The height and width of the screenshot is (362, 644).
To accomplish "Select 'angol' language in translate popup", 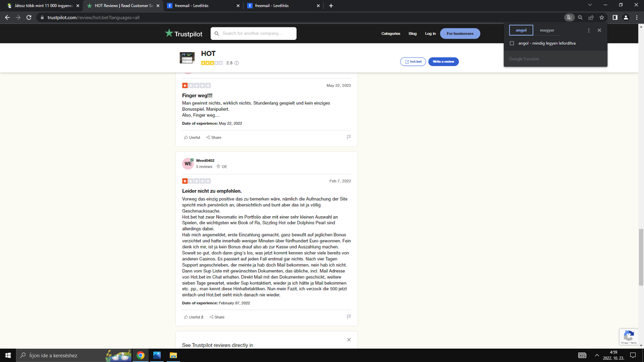I will click(521, 30).
